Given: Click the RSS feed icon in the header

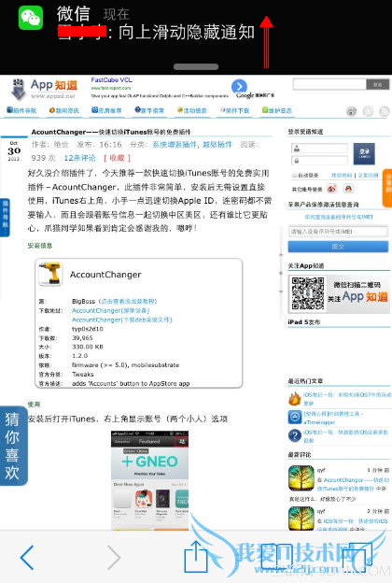Looking at the screenshot, I should coord(385,111).
